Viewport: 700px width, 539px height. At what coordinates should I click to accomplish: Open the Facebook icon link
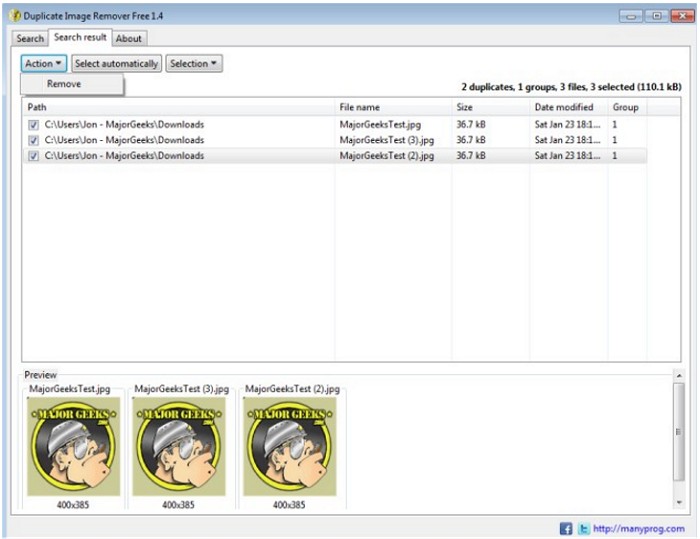566,529
